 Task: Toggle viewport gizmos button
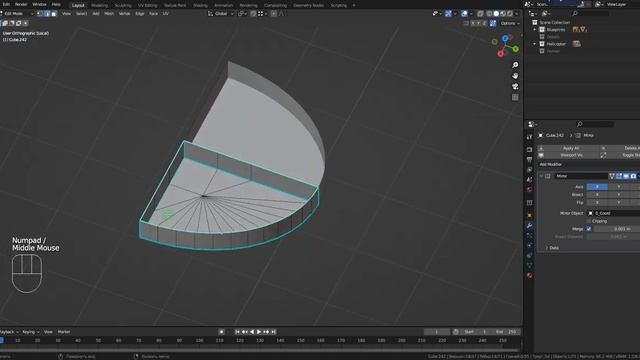(449, 13)
